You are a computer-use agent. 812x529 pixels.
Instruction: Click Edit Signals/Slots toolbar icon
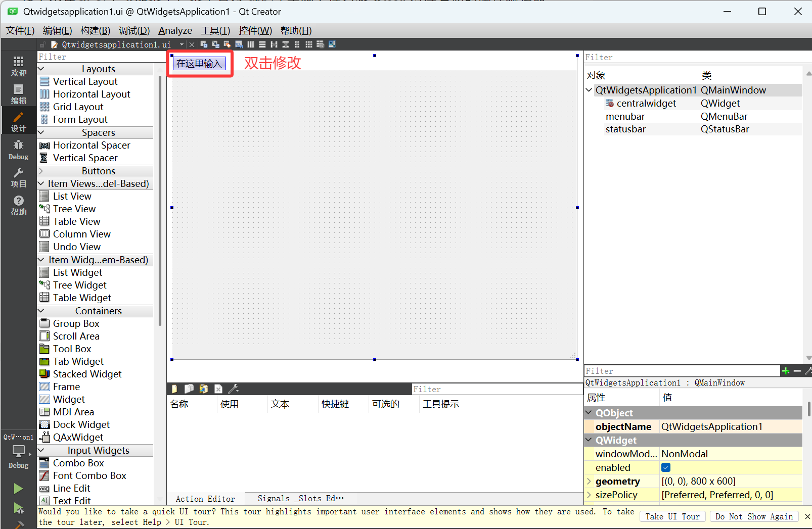216,44
